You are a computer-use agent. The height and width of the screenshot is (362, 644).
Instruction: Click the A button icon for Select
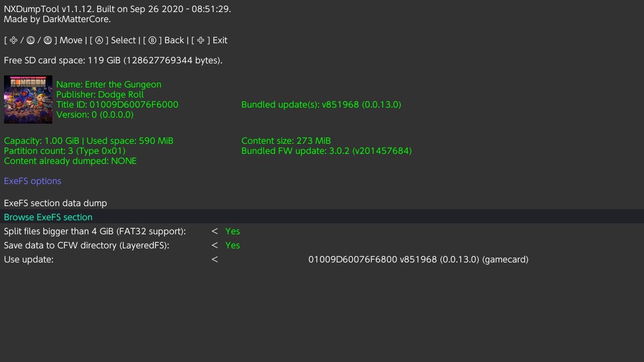pos(99,40)
